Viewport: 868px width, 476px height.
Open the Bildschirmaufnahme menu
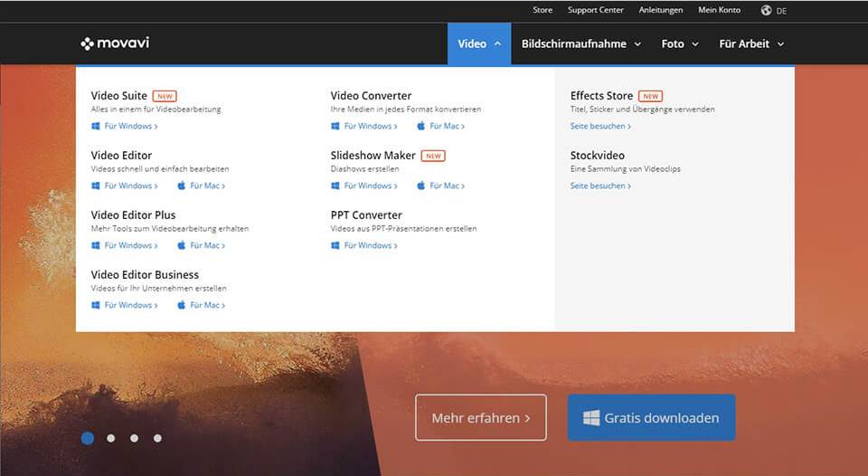[580, 43]
